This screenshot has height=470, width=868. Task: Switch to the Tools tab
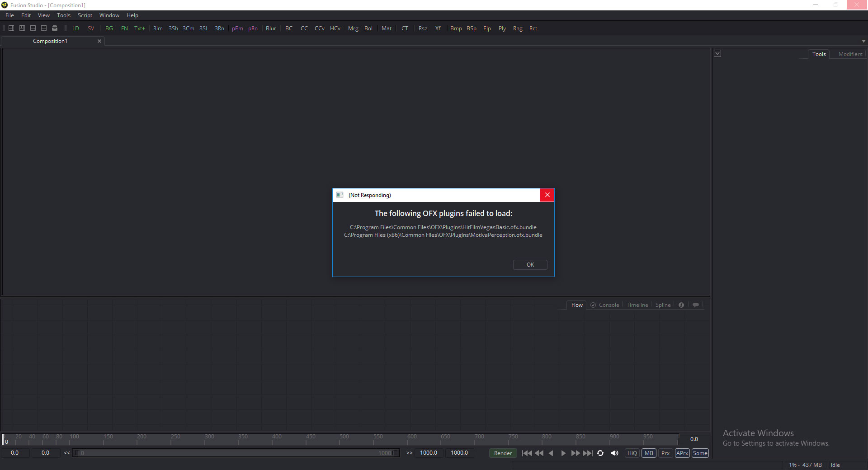pyautogui.click(x=819, y=54)
